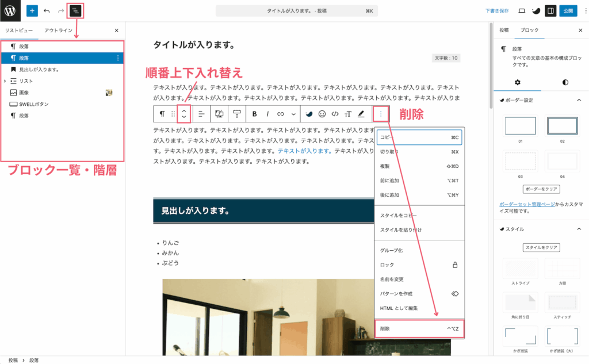This screenshot has height=364, width=589.
Task: Click the inline code toolbar icon
Action: [x=335, y=114]
